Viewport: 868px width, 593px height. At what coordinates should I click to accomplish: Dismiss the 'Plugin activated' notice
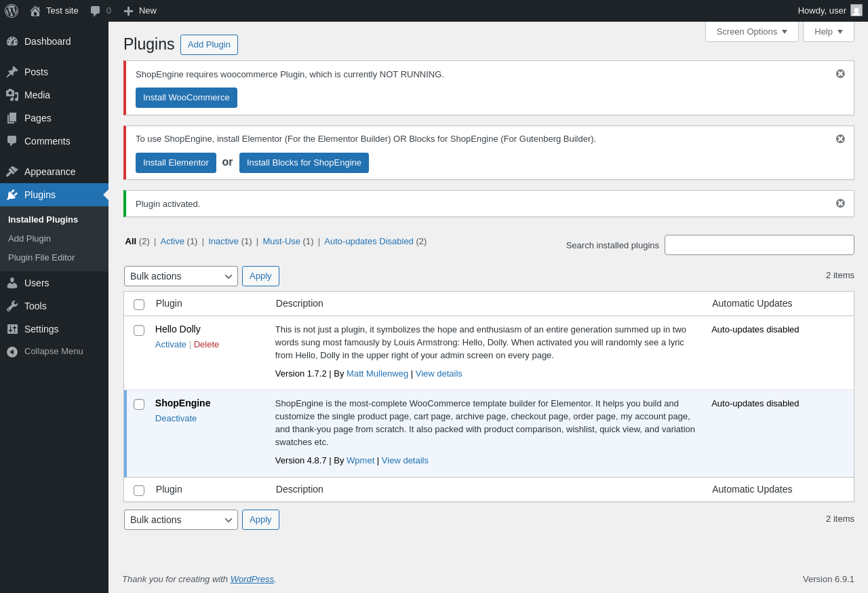840,204
